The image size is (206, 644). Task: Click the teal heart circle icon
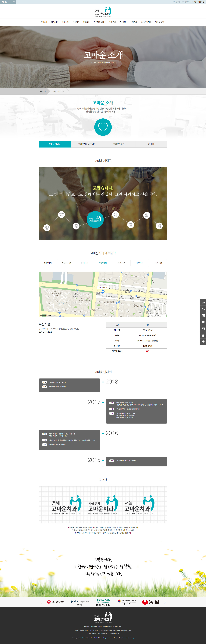(103, 127)
